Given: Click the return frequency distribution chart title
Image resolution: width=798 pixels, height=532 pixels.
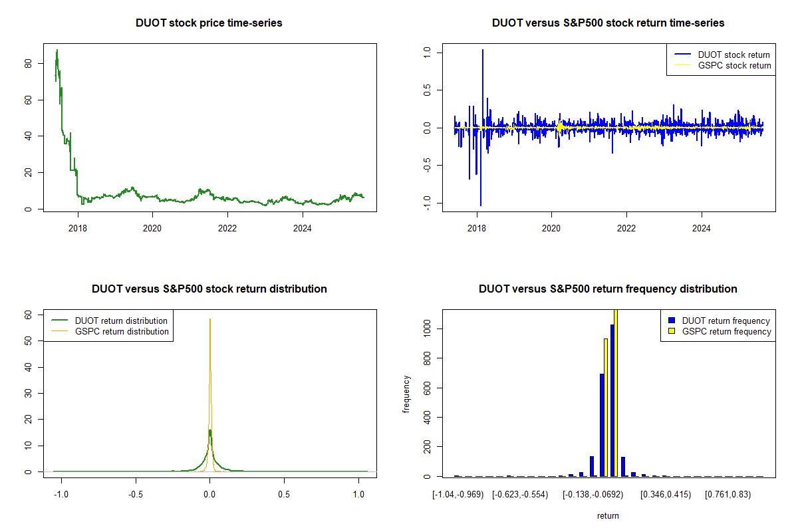Looking at the screenshot, I should (608, 289).
